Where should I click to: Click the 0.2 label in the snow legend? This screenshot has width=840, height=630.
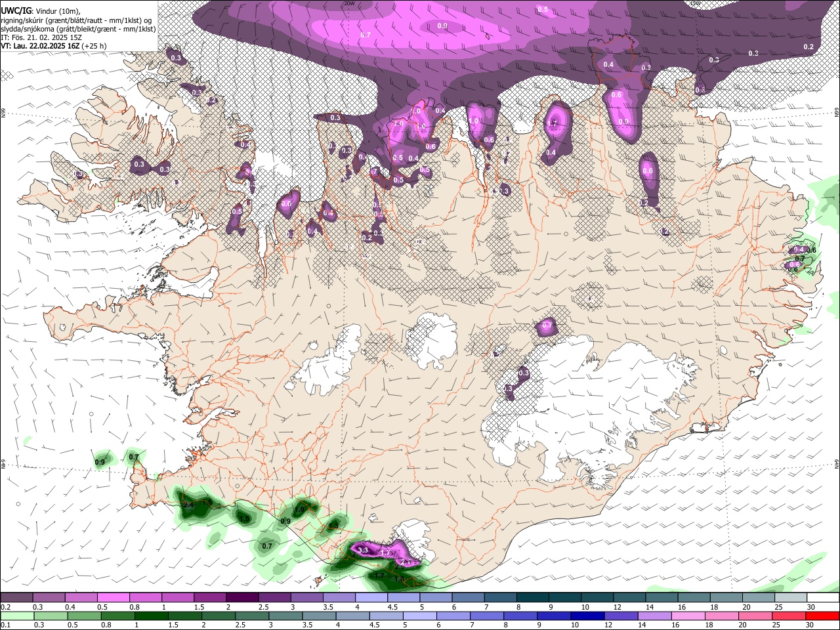click(x=7, y=607)
